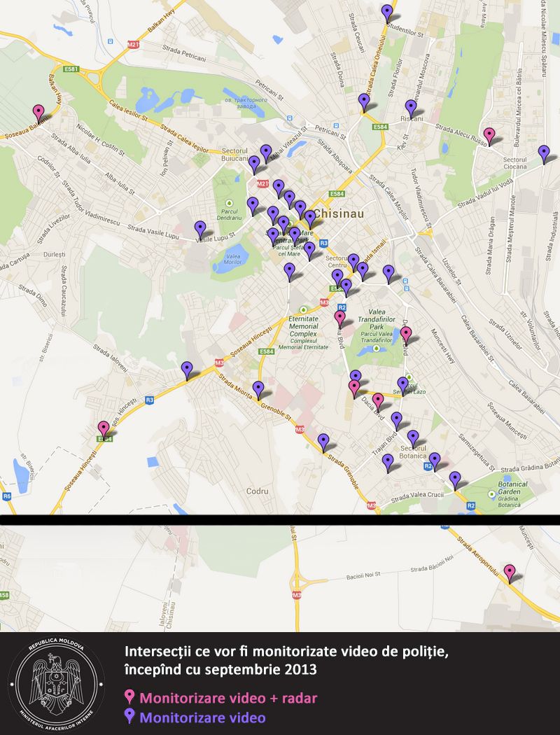This screenshot has height=735, width=560.
Task: Click the purple pin on Vasile Lupu St
Action: (200, 228)
